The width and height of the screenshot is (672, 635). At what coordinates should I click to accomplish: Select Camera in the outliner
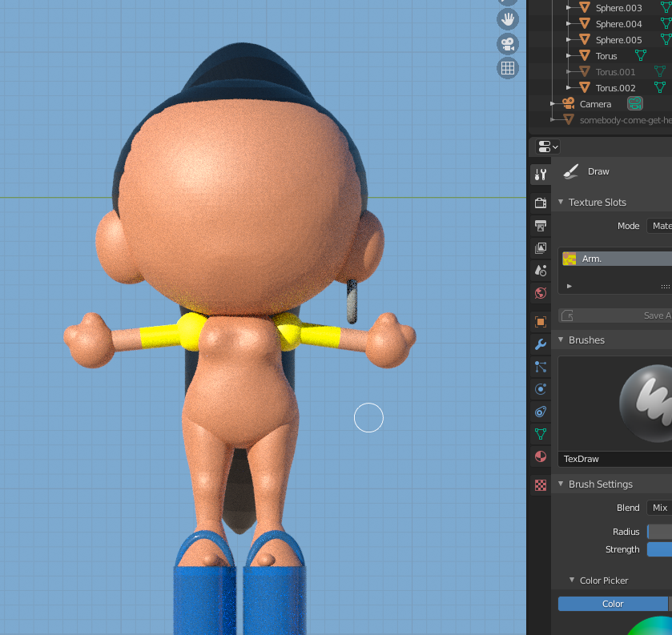click(595, 104)
